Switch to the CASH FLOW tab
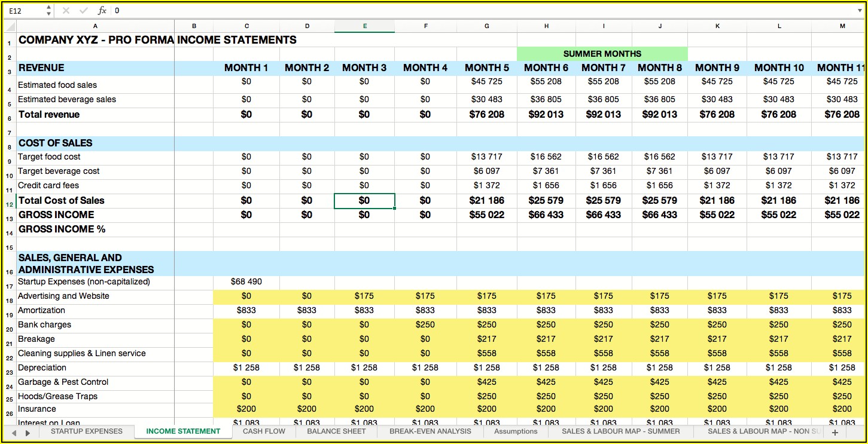Viewport: 868px width, 444px height. (264, 431)
